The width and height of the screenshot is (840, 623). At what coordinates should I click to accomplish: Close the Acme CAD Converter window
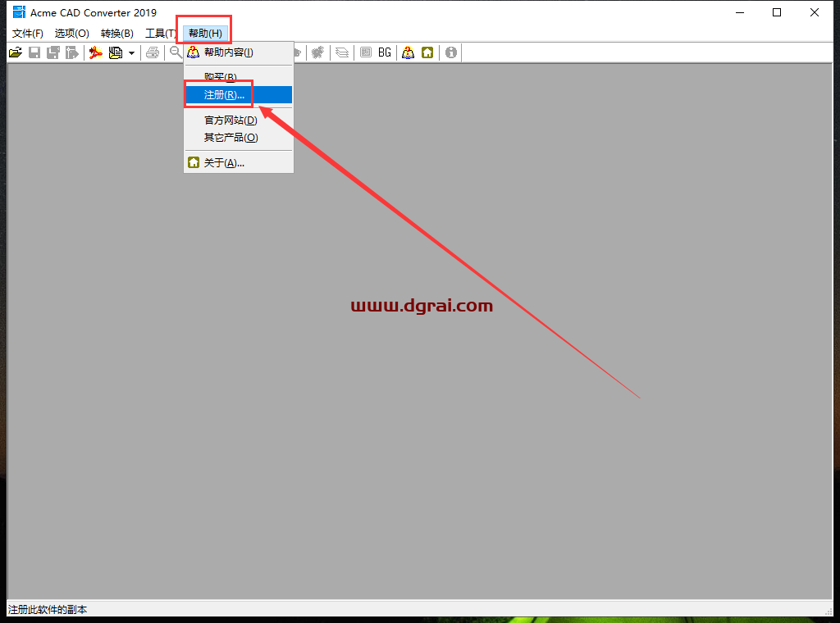(815, 12)
